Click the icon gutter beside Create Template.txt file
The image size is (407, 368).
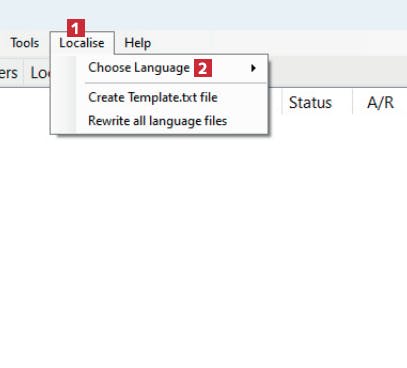pyautogui.click(x=64, y=97)
